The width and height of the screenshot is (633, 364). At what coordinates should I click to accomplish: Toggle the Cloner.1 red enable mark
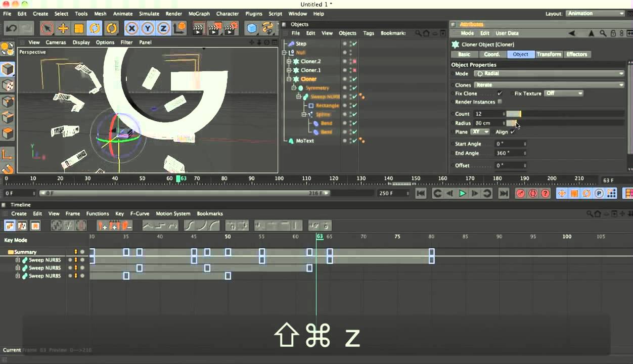pos(354,70)
